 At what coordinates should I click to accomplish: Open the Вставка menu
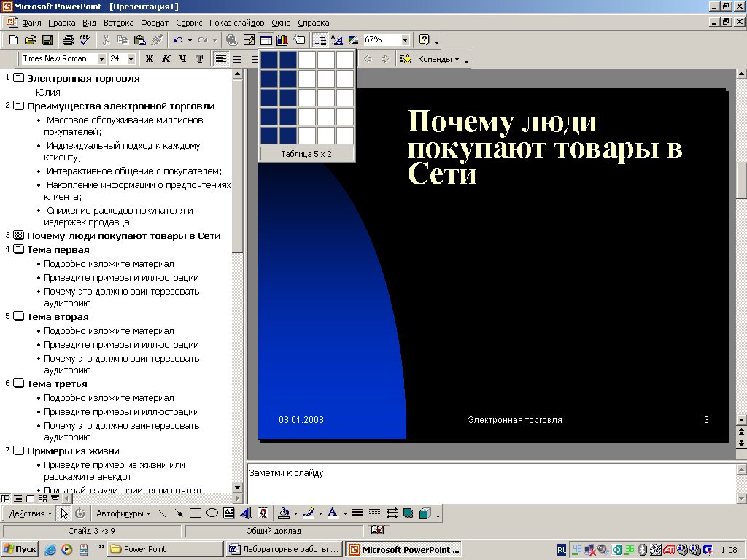tap(119, 23)
